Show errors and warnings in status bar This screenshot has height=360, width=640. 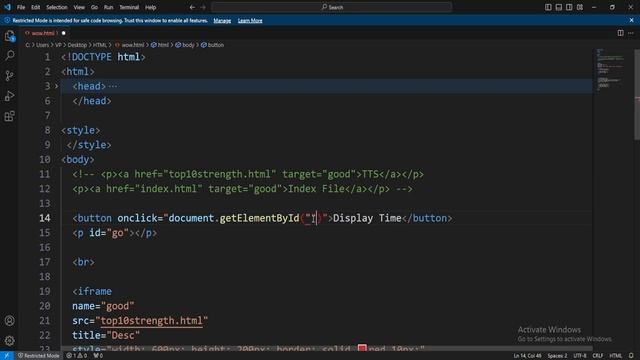coord(77,356)
